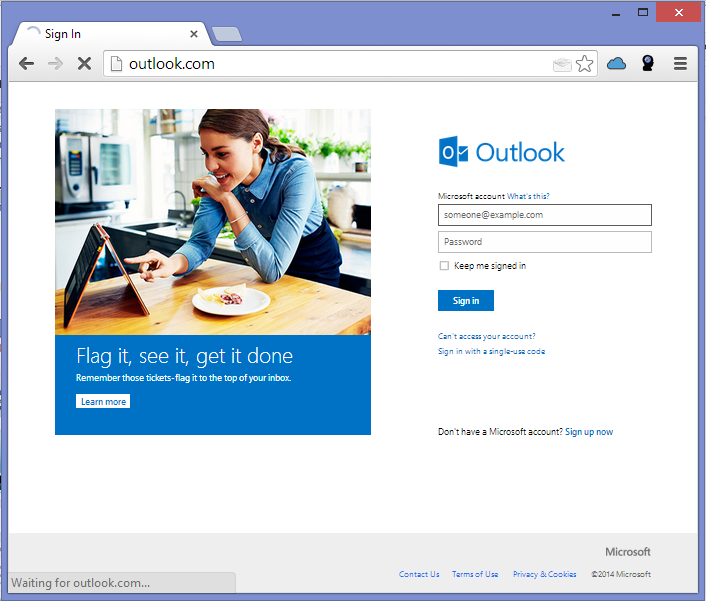Open the Chrome hamburger menu
This screenshot has height=601, width=706.
680,63
